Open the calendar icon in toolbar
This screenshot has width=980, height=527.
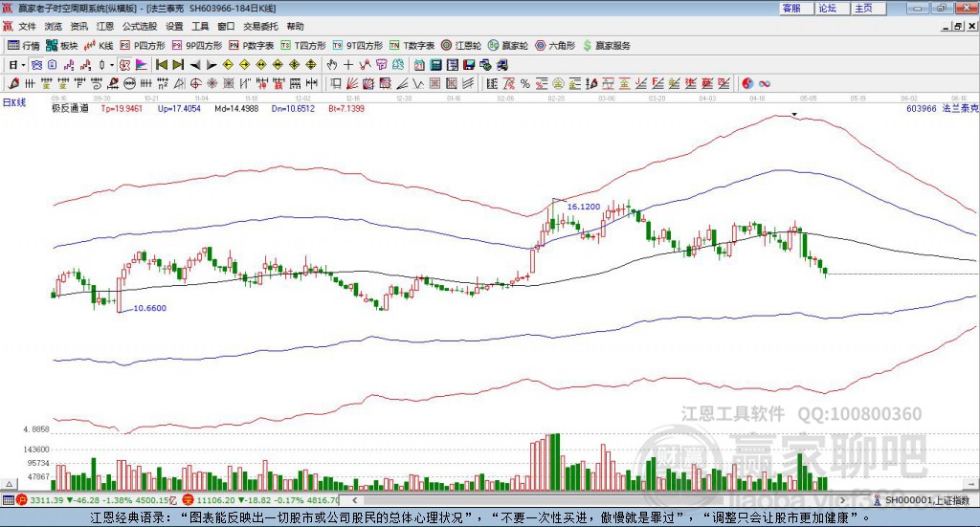point(419,65)
